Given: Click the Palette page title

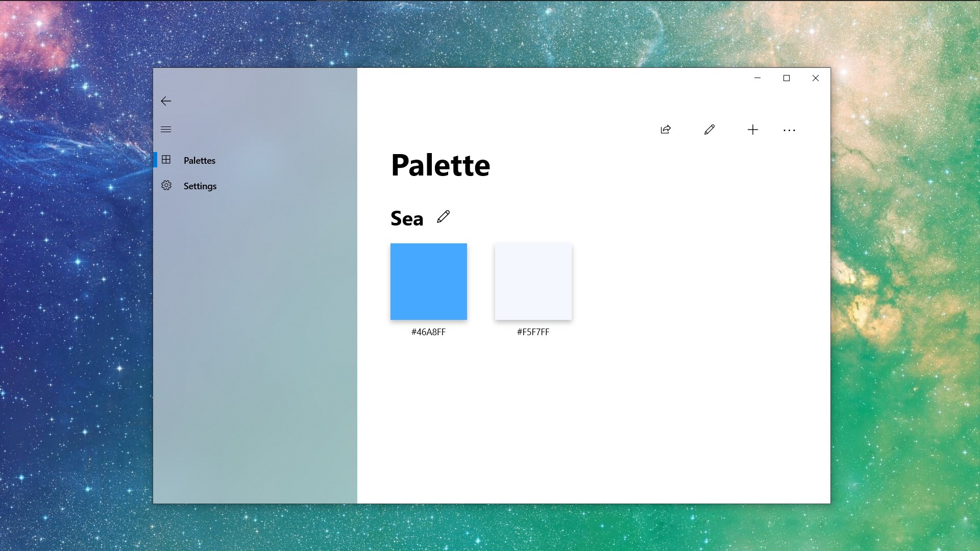Looking at the screenshot, I should [440, 165].
